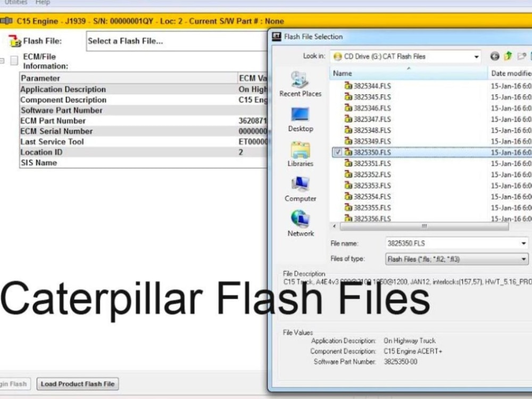Viewport: 532px width, 399px height.
Task: Select the Software Part Number row
Action: pos(144,110)
